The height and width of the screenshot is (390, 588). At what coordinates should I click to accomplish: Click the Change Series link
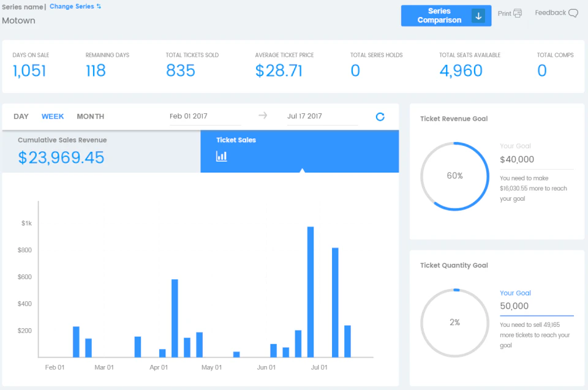coord(73,6)
